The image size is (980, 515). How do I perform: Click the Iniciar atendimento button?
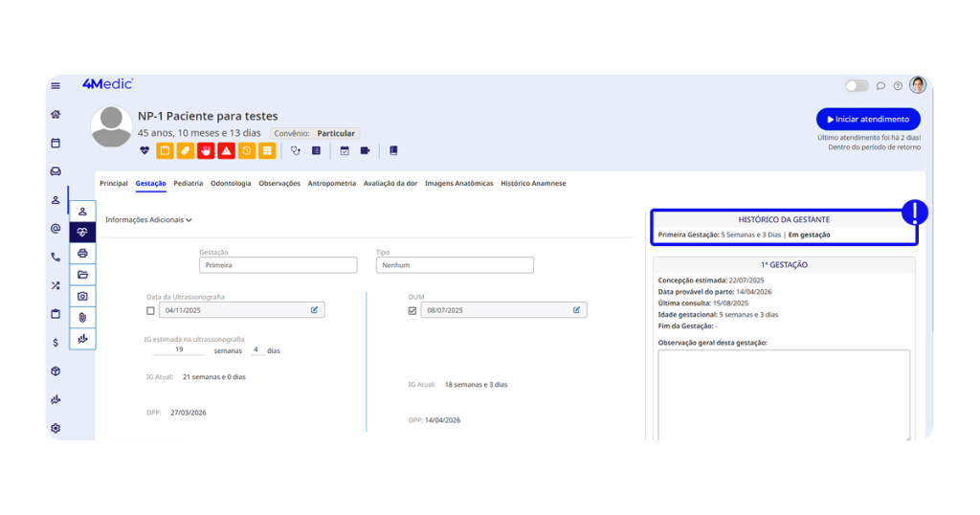tap(868, 119)
